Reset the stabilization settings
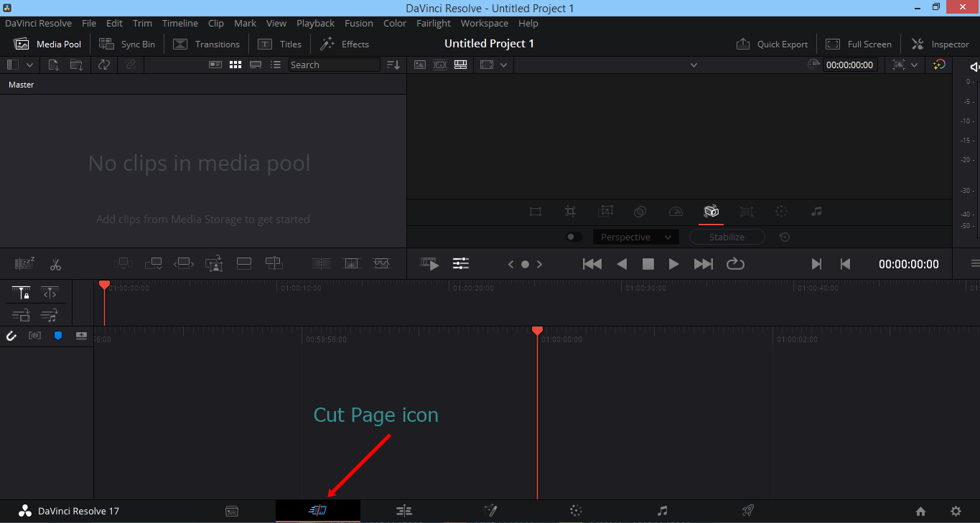Image resolution: width=980 pixels, height=523 pixels. point(785,237)
